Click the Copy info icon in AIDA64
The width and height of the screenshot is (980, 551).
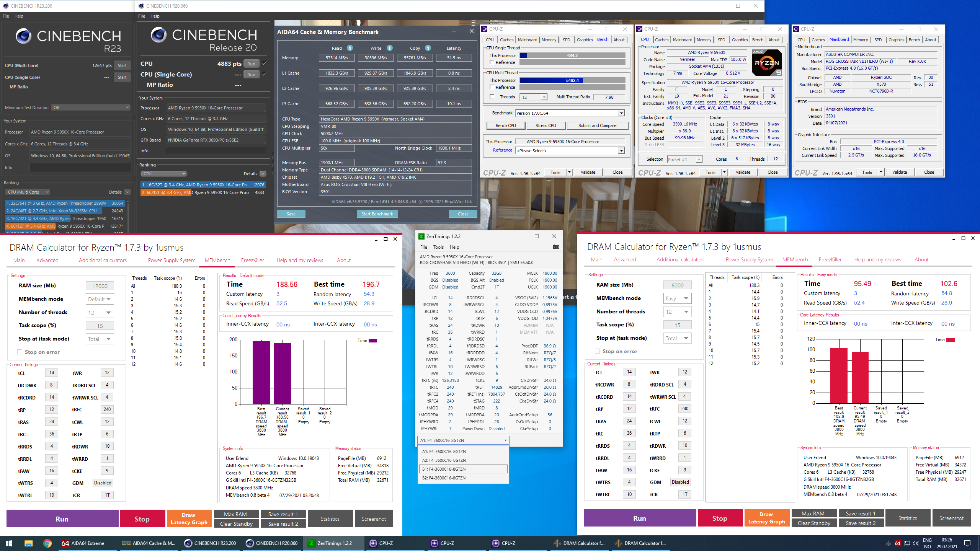[428, 48]
